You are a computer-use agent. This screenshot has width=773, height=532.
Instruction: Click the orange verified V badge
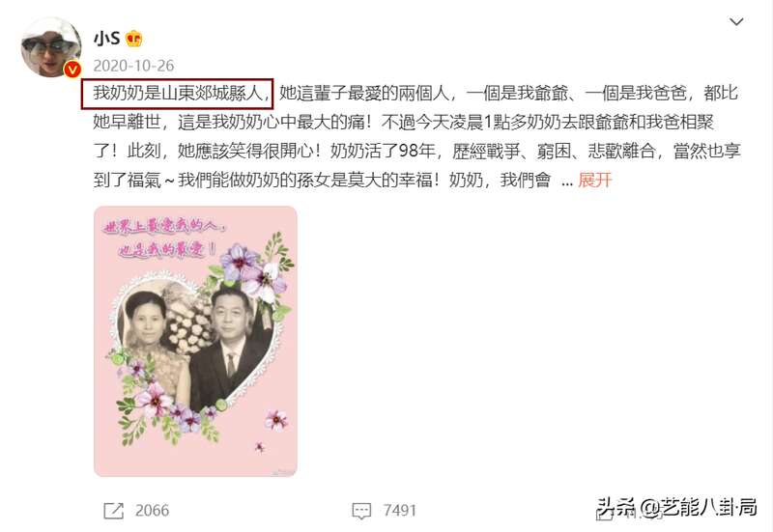(x=72, y=70)
